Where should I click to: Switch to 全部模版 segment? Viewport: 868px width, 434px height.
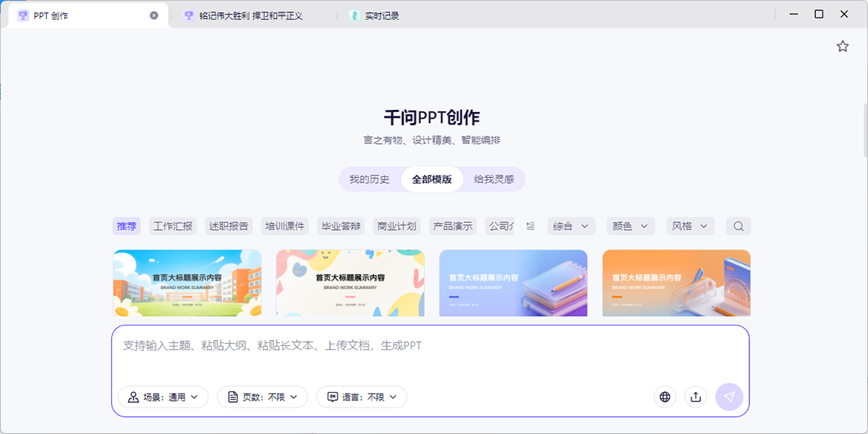tap(432, 179)
